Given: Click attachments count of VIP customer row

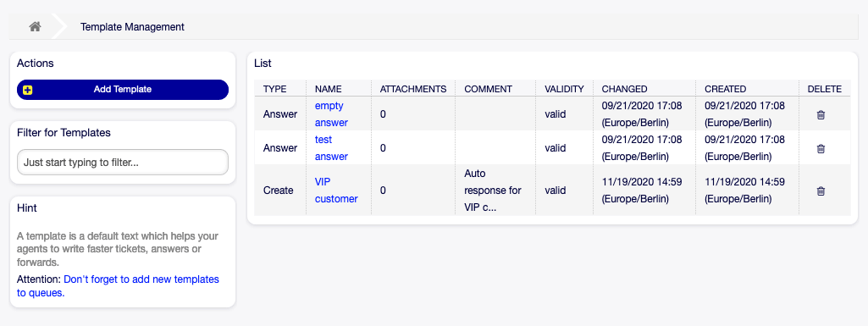Looking at the screenshot, I should pos(383,191).
